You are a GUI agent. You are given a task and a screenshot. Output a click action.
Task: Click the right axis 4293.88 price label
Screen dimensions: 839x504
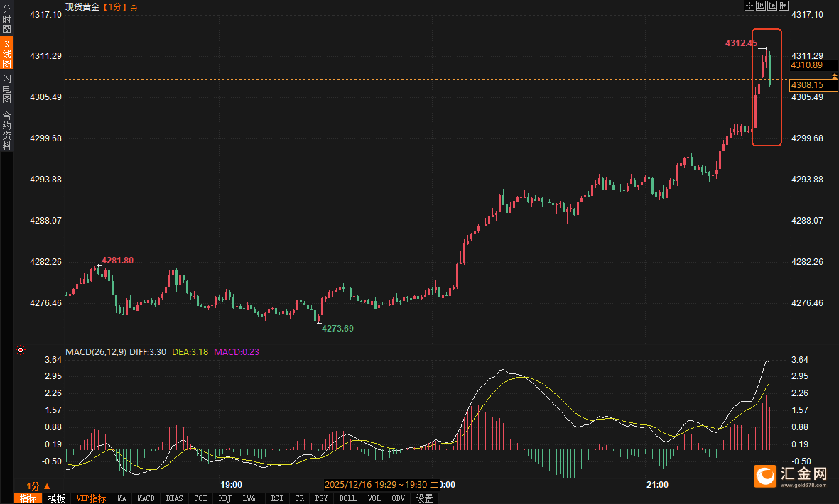(x=808, y=179)
